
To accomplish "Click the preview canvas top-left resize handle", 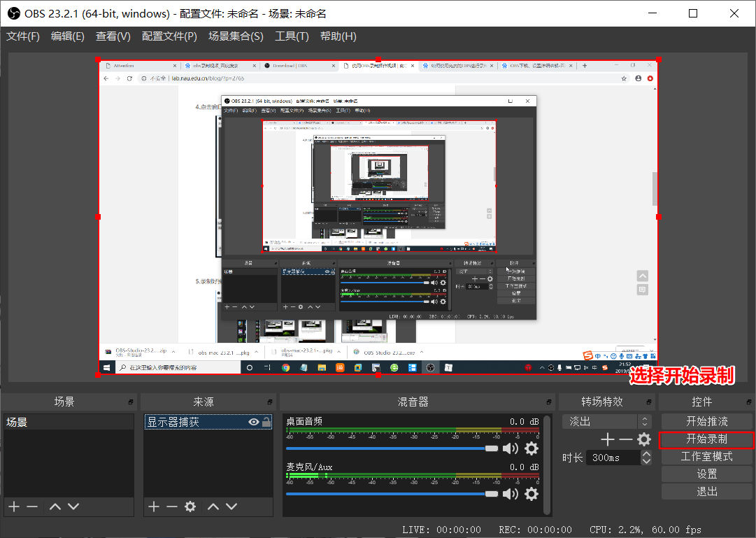I will point(99,60).
